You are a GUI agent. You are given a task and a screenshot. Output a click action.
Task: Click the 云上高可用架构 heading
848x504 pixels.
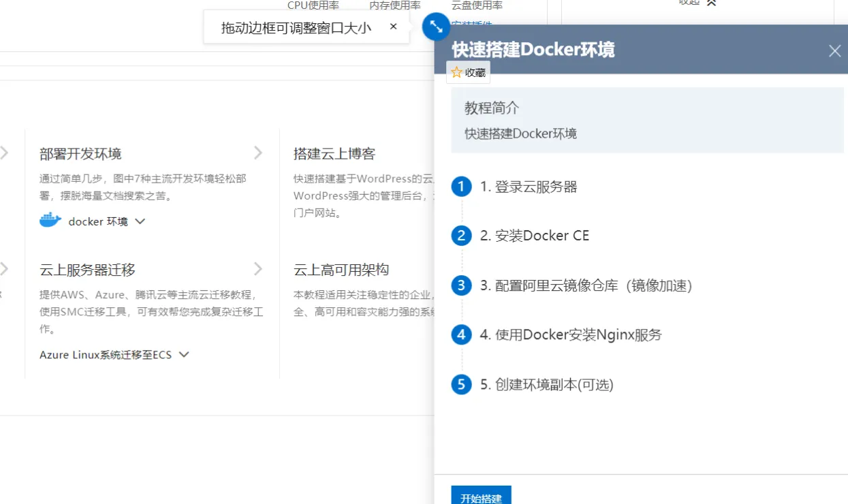tap(341, 270)
